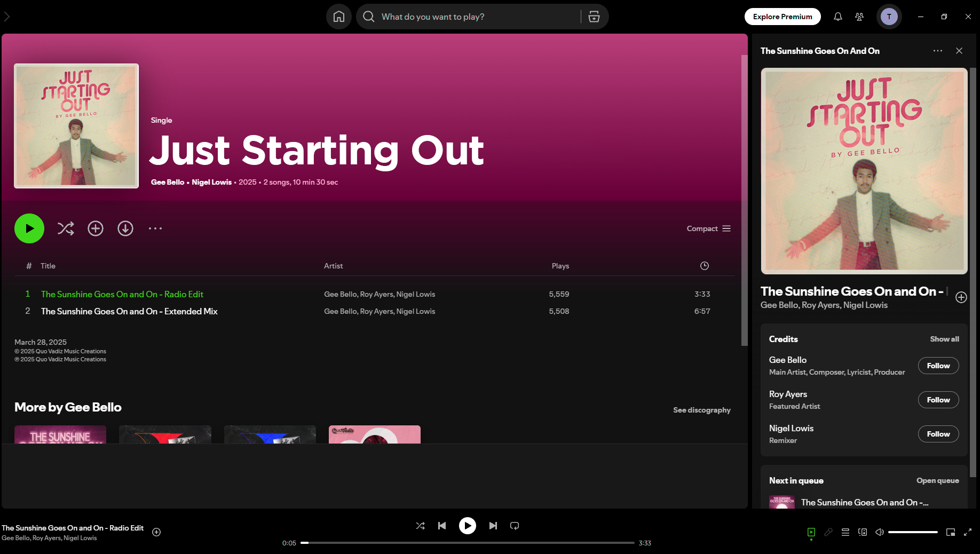Click Gee Bello name in Credits

[788, 360]
